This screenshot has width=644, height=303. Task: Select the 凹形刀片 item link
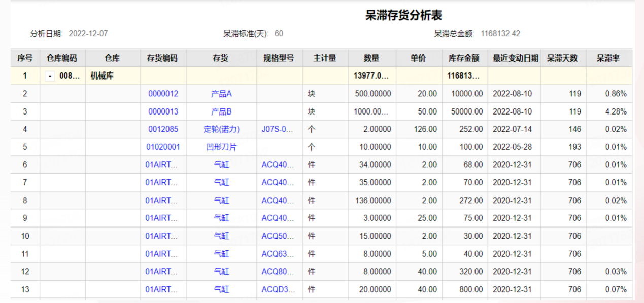pyautogui.click(x=221, y=147)
